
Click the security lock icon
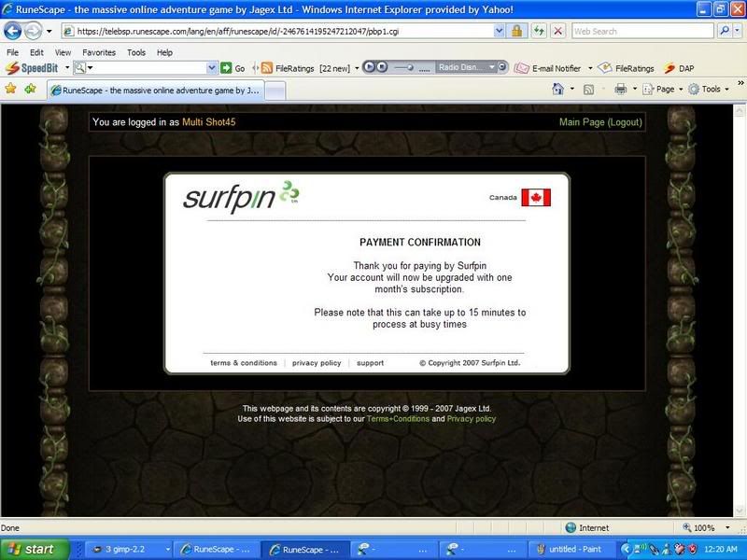pyautogui.click(x=516, y=32)
